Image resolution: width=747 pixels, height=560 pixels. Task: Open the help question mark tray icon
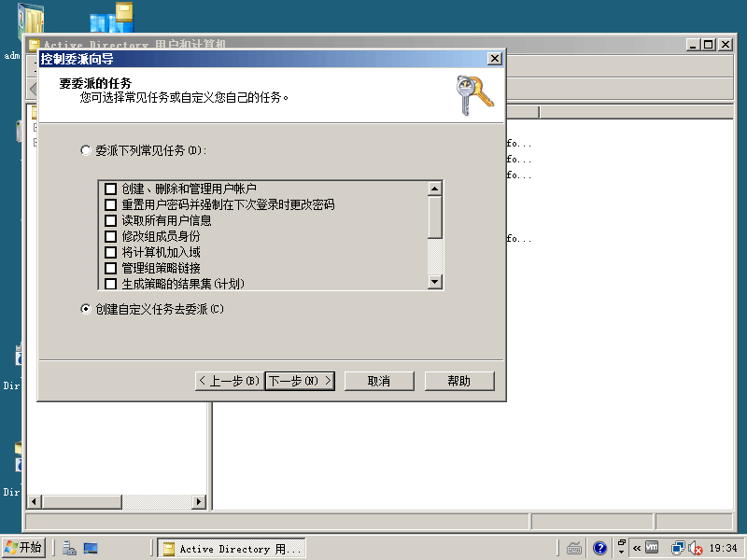(600, 548)
